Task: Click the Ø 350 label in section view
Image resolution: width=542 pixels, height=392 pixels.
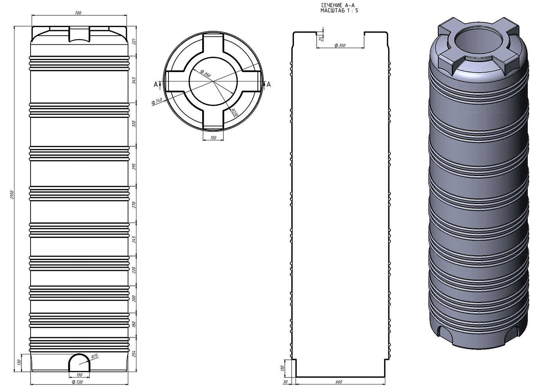Action: 340,45
